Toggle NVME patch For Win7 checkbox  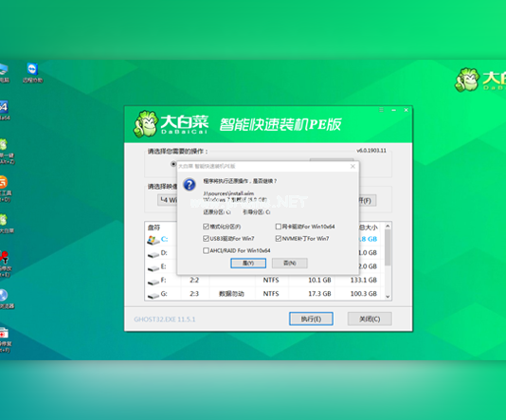[x=279, y=239]
